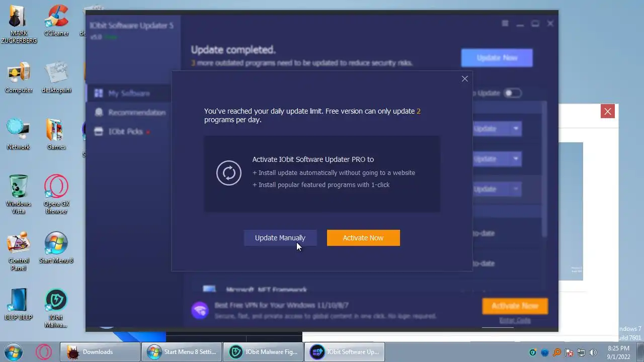Open My Software in the sidebar
Viewport: 644px width, 362px height.
coord(129,93)
